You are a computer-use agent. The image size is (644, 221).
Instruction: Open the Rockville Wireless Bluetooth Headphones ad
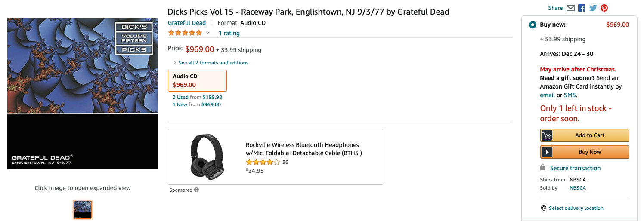point(302,149)
